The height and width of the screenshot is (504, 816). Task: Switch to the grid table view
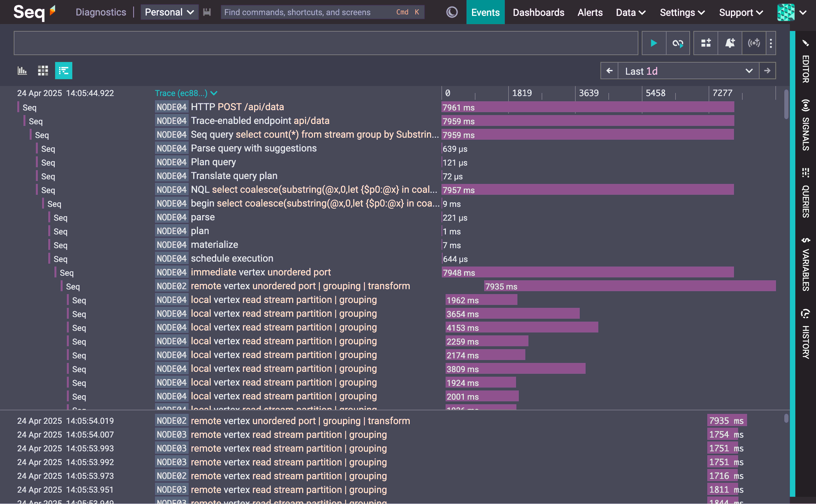click(43, 71)
